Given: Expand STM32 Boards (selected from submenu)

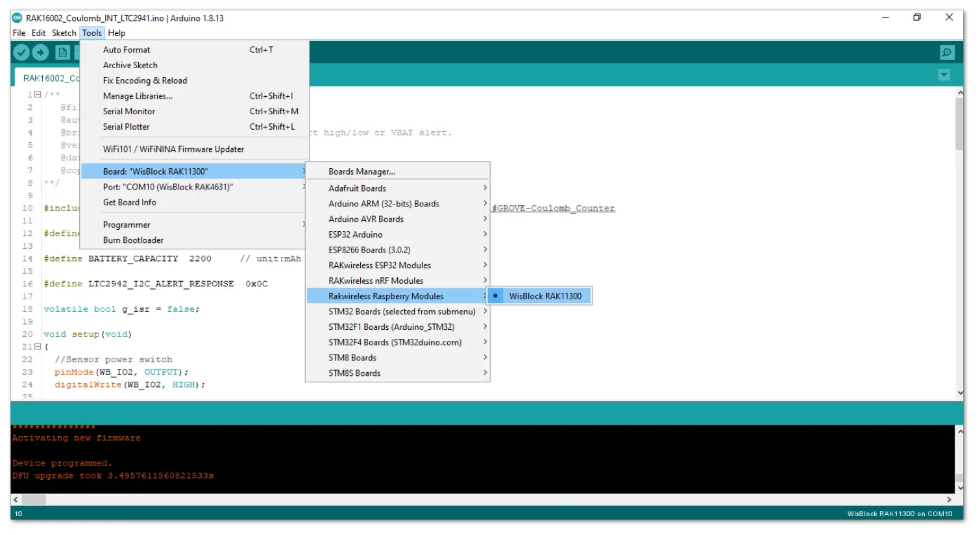Looking at the screenshot, I should 397,312.
